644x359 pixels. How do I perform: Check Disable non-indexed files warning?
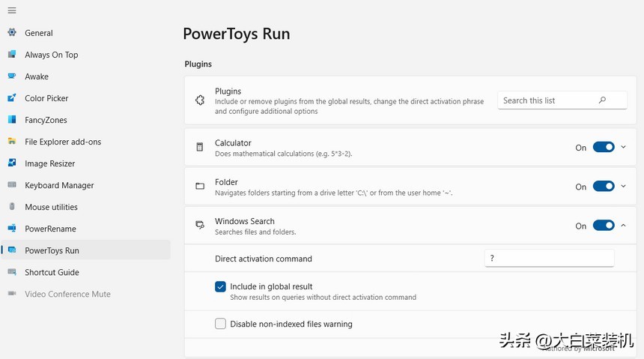click(220, 324)
